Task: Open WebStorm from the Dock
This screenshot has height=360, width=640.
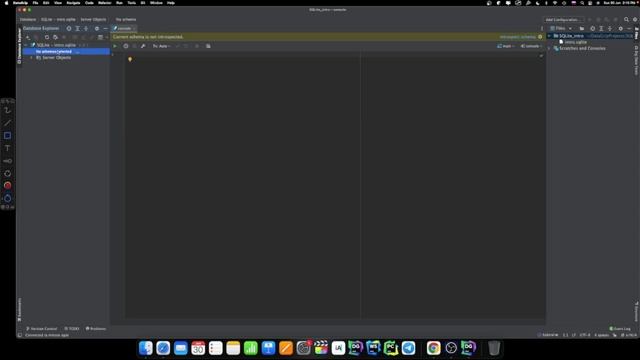Action: pos(373,348)
